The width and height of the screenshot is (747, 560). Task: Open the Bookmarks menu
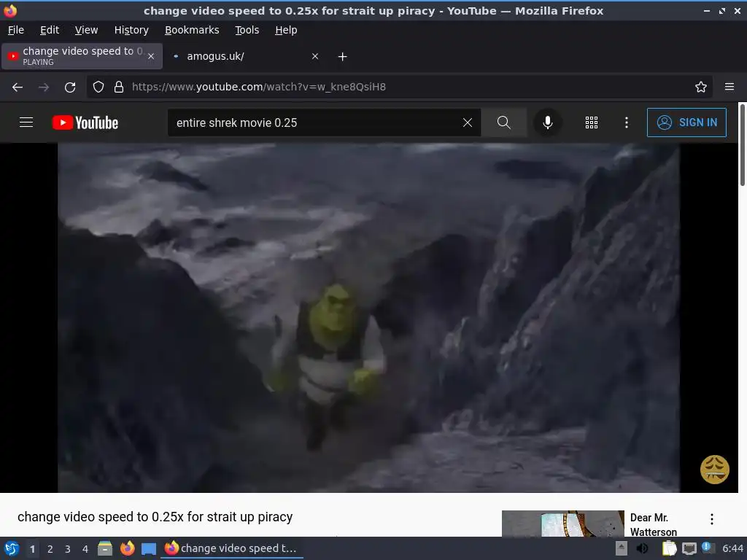click(192, 30)
